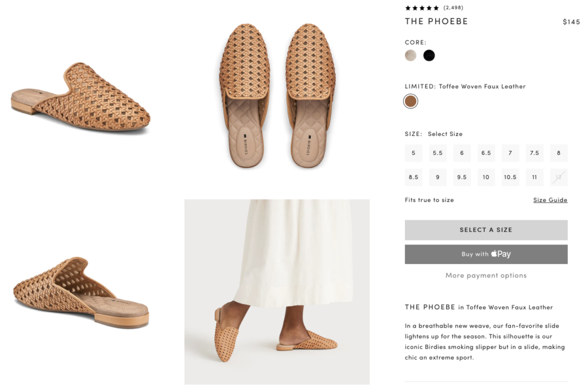Select size 7.5
This screenshot has width=588, height=389.
(x=535, y=153)
